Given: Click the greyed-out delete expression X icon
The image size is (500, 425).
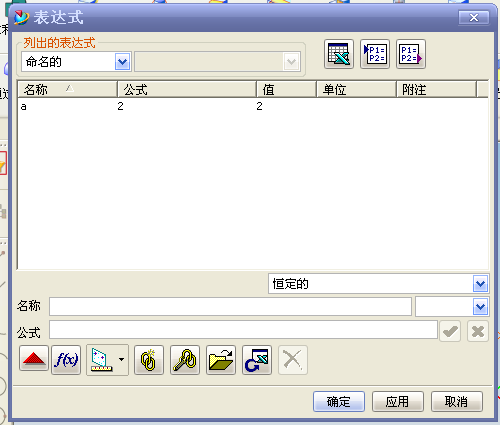Looking at the screenshot, I should pyautogui.click(x=293, y=360).
